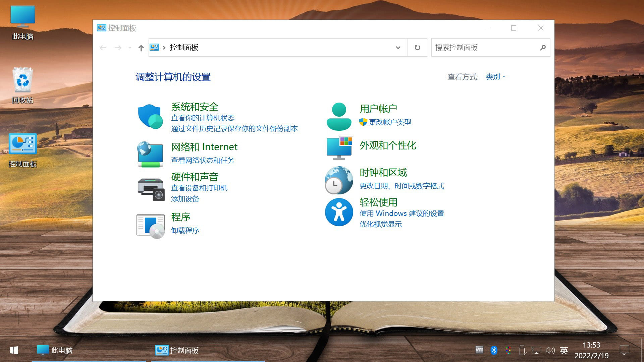
Task: Open 硬件和声音 via its printer icon
Action: [x=150, y=189]
